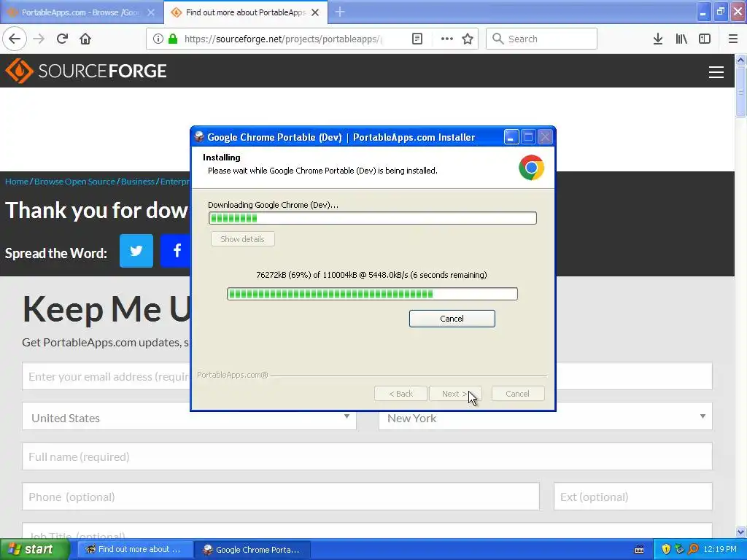This screenshot has width=747, height=560.
Task: Open the Firefox hamburger menu
Action: tap(732, 39)
